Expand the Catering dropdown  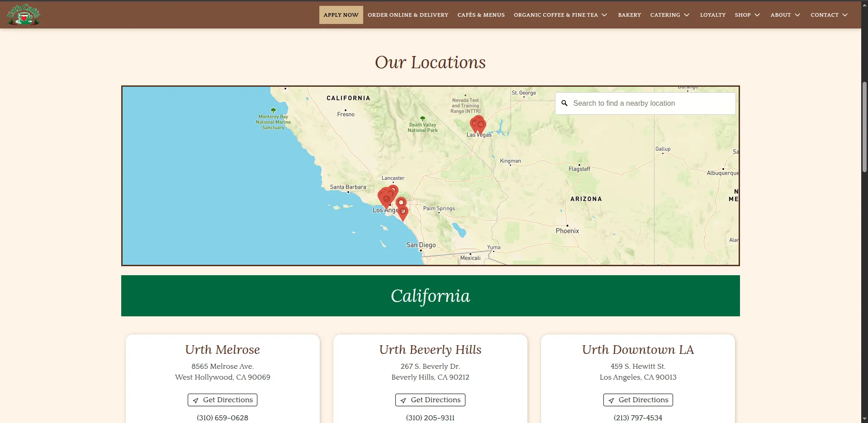point(669,15)
